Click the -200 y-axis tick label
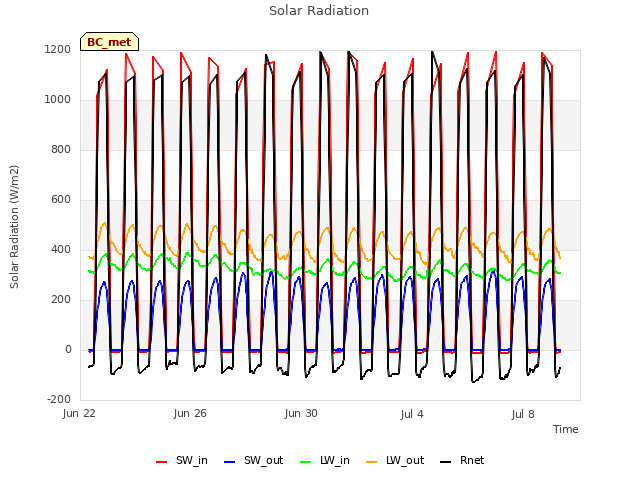This screenshot has height=480, width=640. [59, 400]
